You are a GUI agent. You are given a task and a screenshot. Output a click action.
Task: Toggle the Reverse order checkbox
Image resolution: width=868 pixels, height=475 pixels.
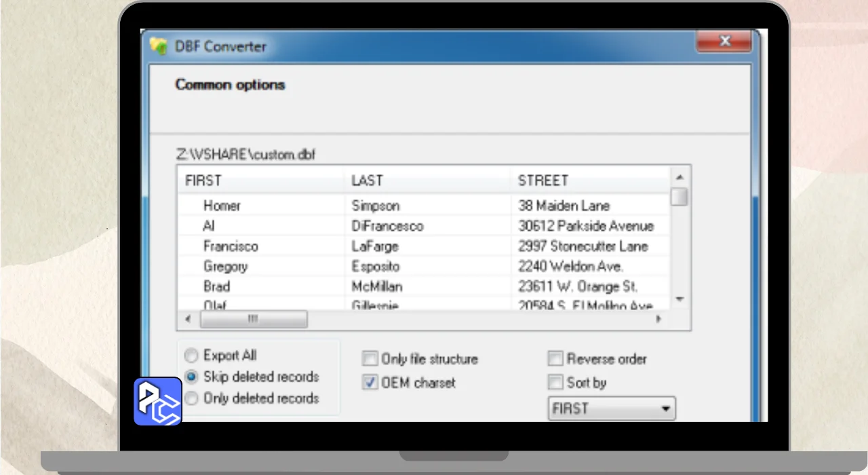coord(555,359)
